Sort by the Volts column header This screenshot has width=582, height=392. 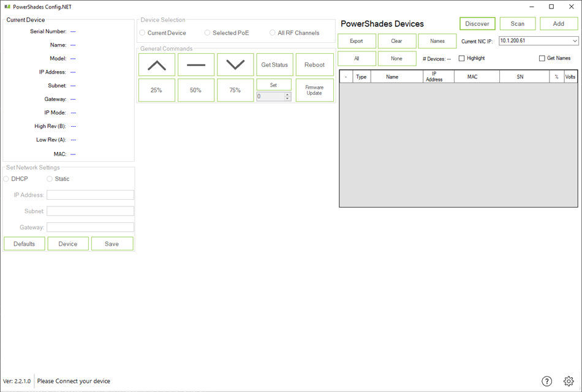[570, 77]
